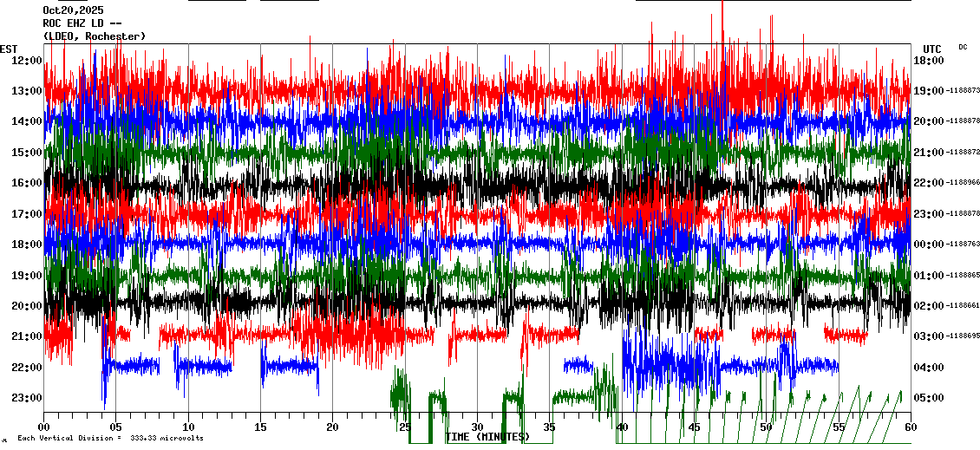
Task: Click the UTC timezone axis label
Action: click(932, 49)
